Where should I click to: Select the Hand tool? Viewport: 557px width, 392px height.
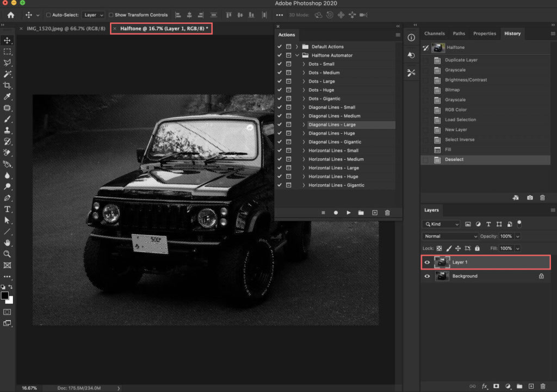click(7, 243)
